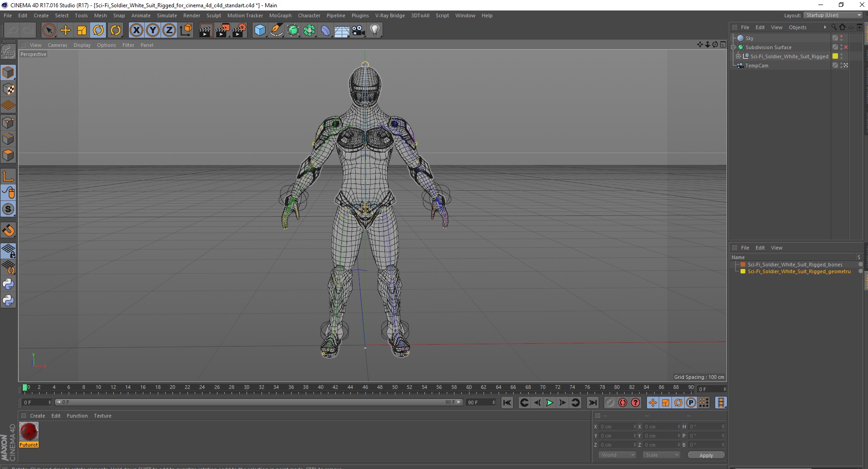Viewport: 868px width, 469px height.
Task: Open the green array/modeling objects icon
Action: 309,31
